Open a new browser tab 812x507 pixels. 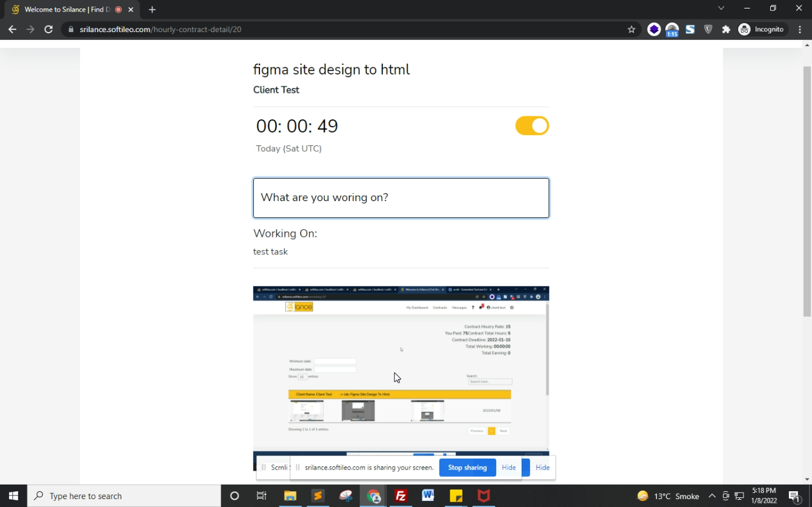pyautogui.click(x=152, y=10)
